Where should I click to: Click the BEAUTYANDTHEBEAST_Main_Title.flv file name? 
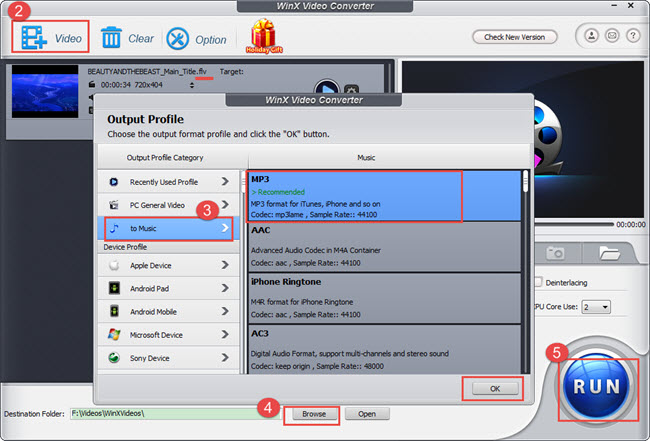pyautogui.click(x=147, y=72)
